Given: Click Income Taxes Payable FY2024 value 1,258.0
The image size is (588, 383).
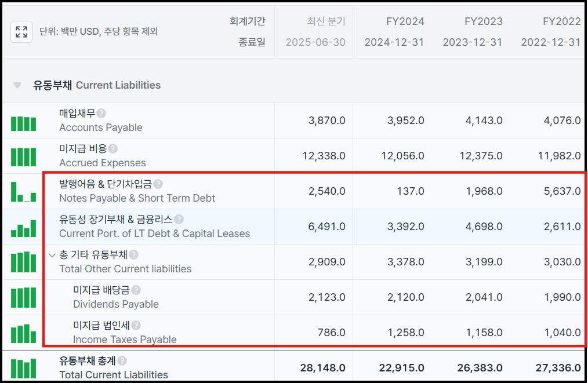Looking at the screenshot, I should pyautogui.click(x=405, y=333).
